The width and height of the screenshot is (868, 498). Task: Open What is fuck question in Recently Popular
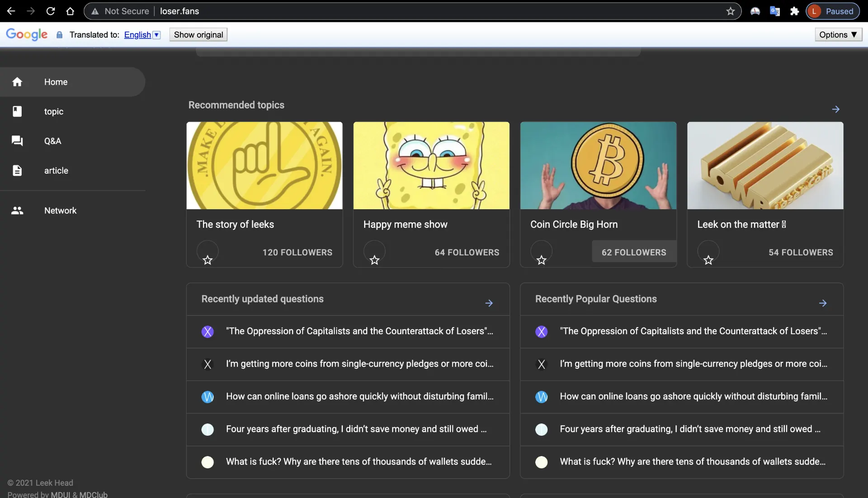(x=682, y=462)
